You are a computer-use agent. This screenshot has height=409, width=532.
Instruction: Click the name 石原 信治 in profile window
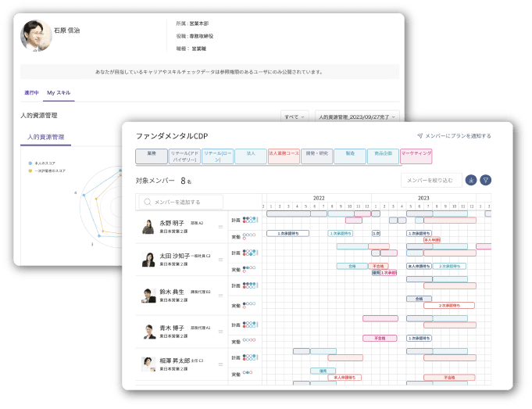(67, 30)
